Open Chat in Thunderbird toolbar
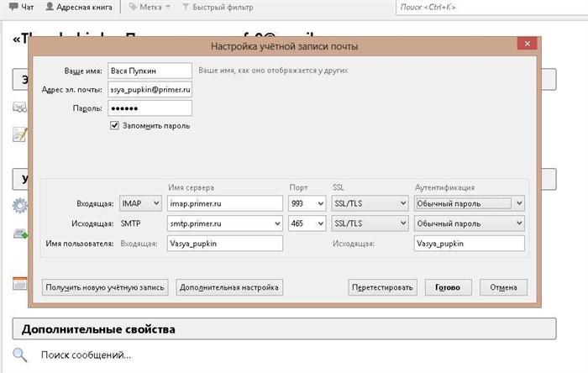The image size is (588, 373). point(21,7)
